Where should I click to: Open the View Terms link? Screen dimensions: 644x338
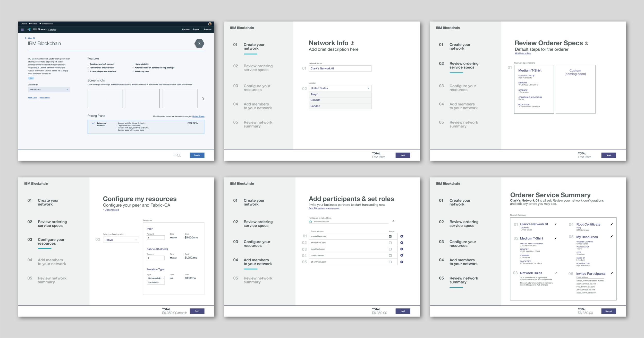pos(45,98)
